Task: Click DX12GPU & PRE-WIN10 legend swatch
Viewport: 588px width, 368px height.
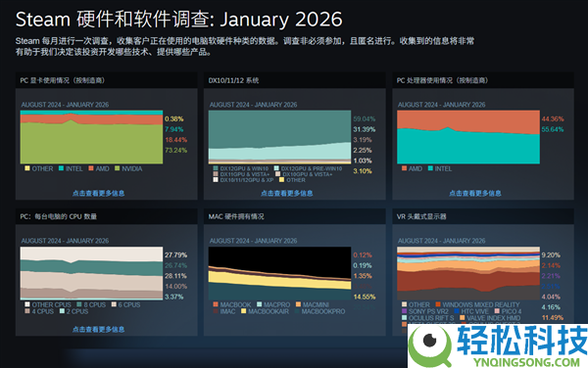Action: (x=276, y=168)
